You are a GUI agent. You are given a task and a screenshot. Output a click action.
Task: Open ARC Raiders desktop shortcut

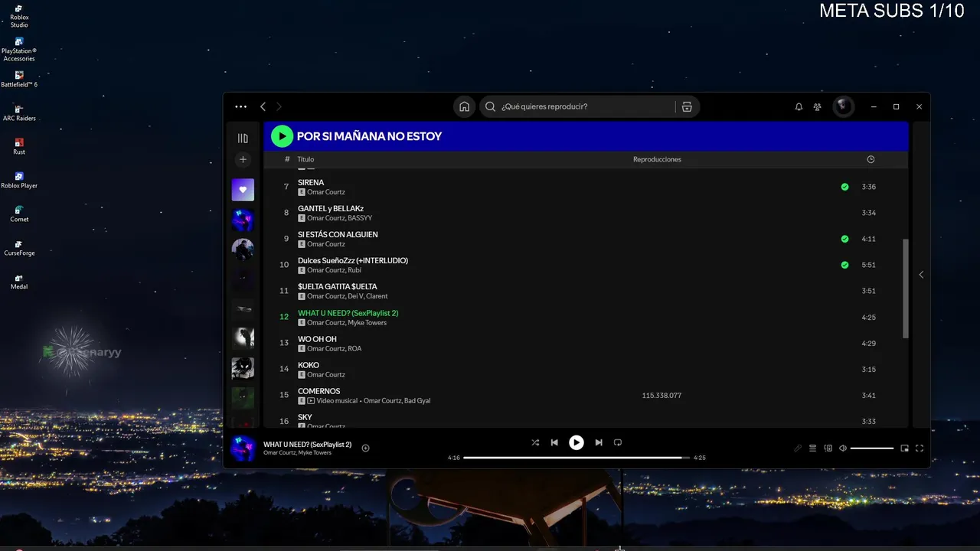19,113
